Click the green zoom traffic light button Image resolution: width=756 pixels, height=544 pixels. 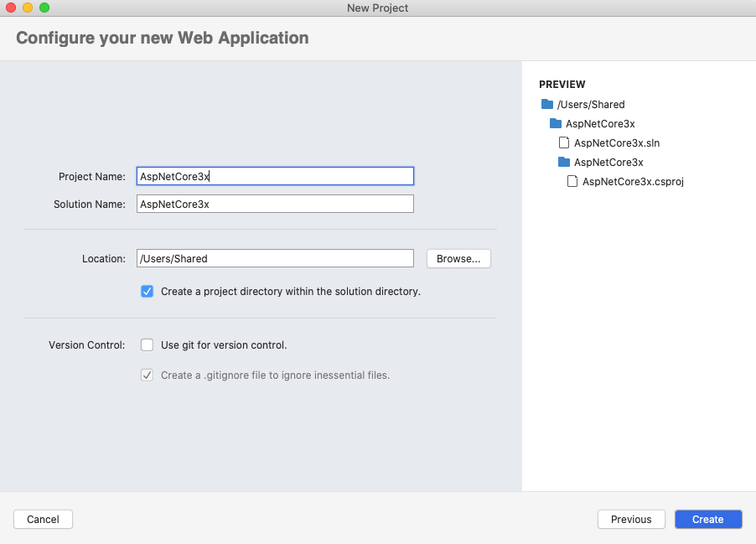[44, 8]
